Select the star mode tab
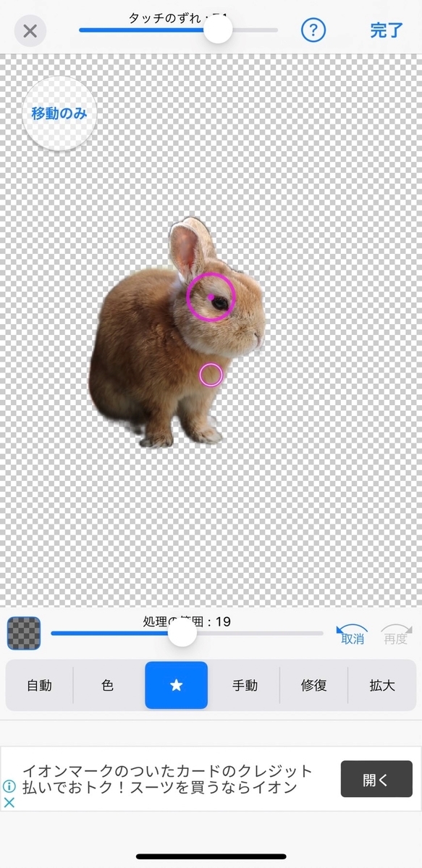Image resolution: width=422 pixels, height=868 pixels. 177,686
